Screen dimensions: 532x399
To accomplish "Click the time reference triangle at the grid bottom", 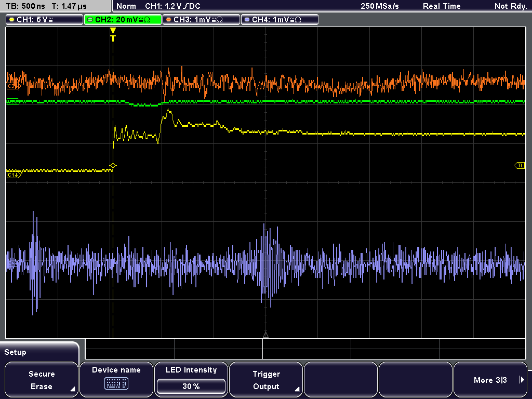I will point(265,335).
